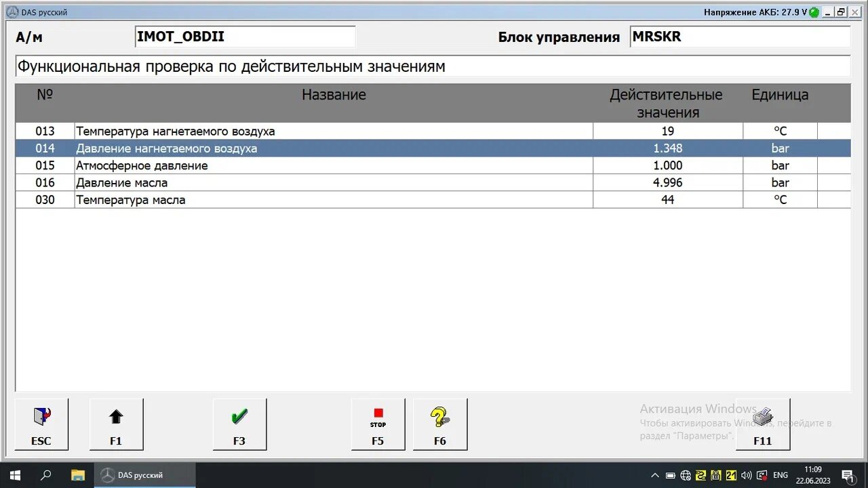Select row 030 Температура масла
Viewport: 868px width, 488px height.
[433, 200]
